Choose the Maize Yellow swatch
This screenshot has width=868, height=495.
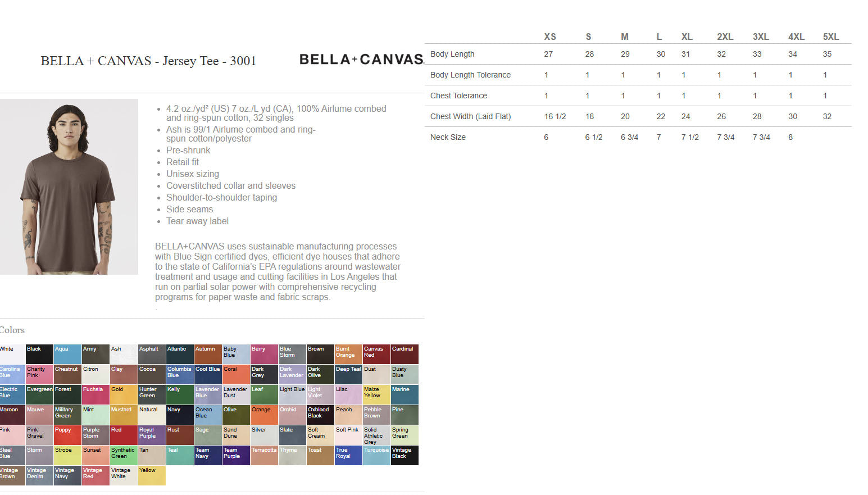point(376,395)
